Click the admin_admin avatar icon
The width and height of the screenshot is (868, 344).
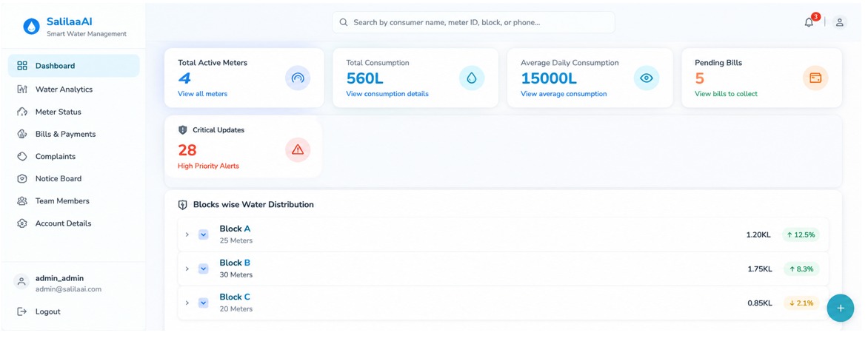coord(21,282)
